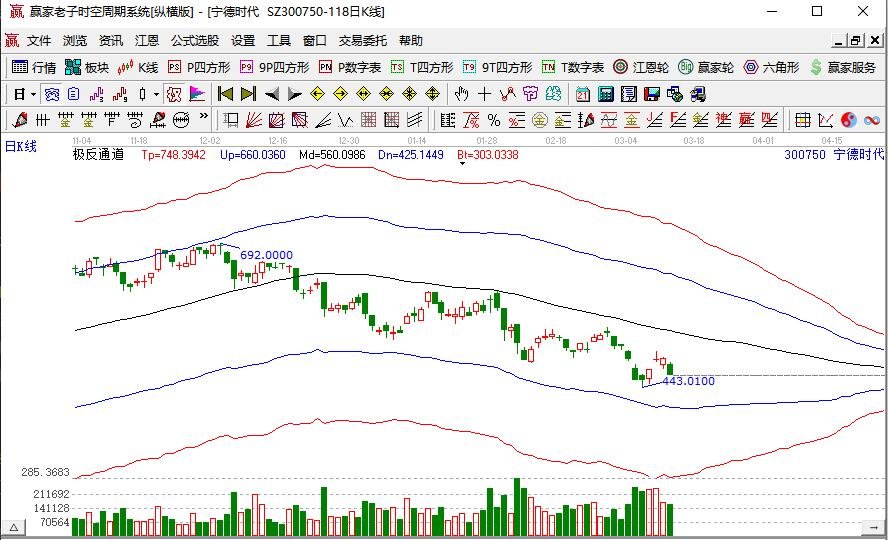
Task: Open the 赢家轮 wheel tool
Action: [706, 67]
